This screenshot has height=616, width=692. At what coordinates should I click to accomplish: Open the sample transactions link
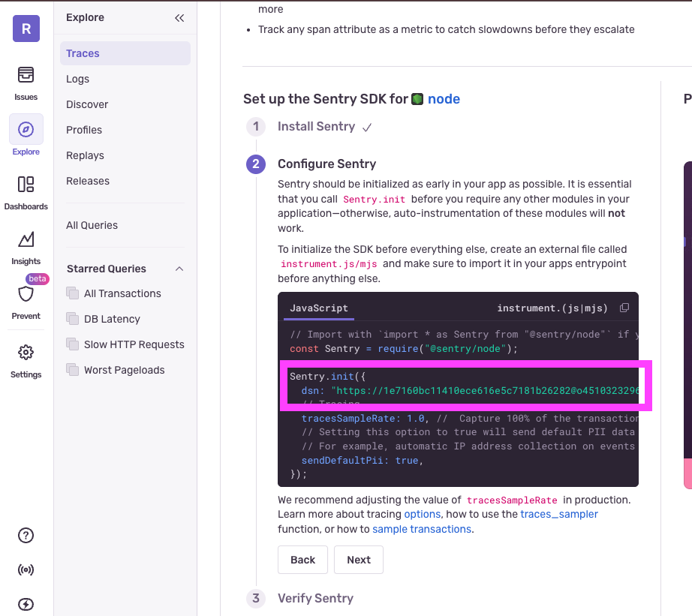(421, 529)
